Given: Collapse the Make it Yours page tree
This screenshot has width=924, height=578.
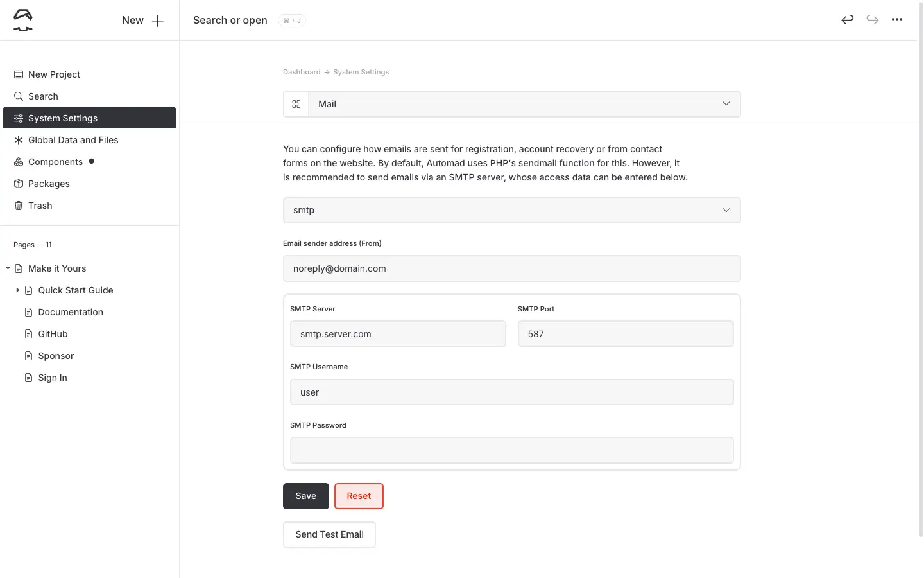Looking at the screenshot, I should tap(8, 268).
